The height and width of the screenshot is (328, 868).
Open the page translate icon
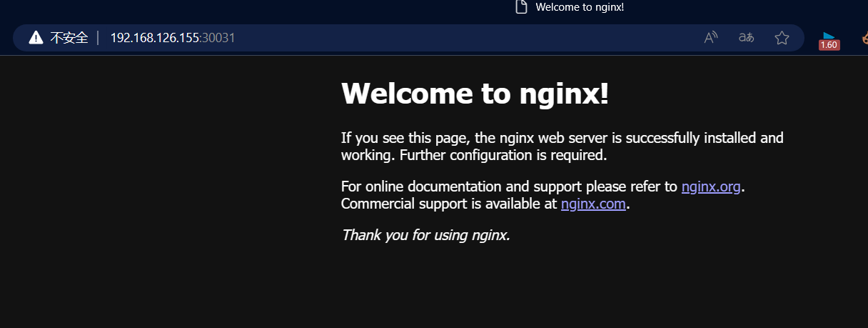click(x=746, y=38)
